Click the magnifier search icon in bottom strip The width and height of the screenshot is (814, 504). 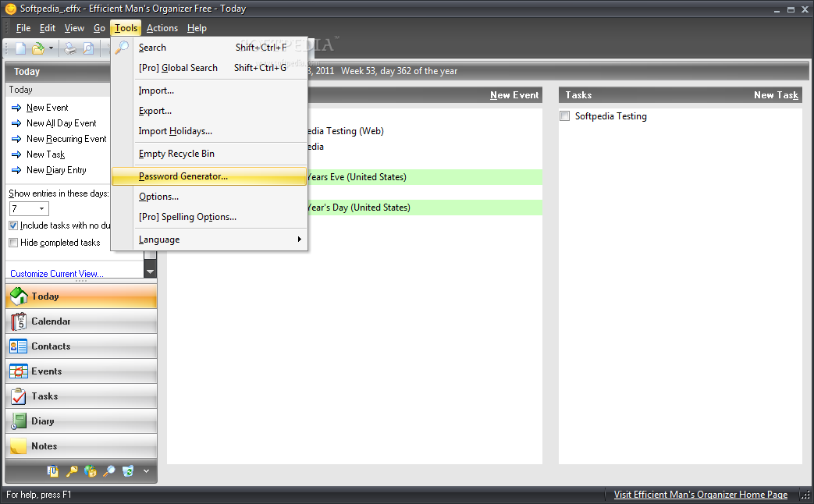(x=109, y=470)
